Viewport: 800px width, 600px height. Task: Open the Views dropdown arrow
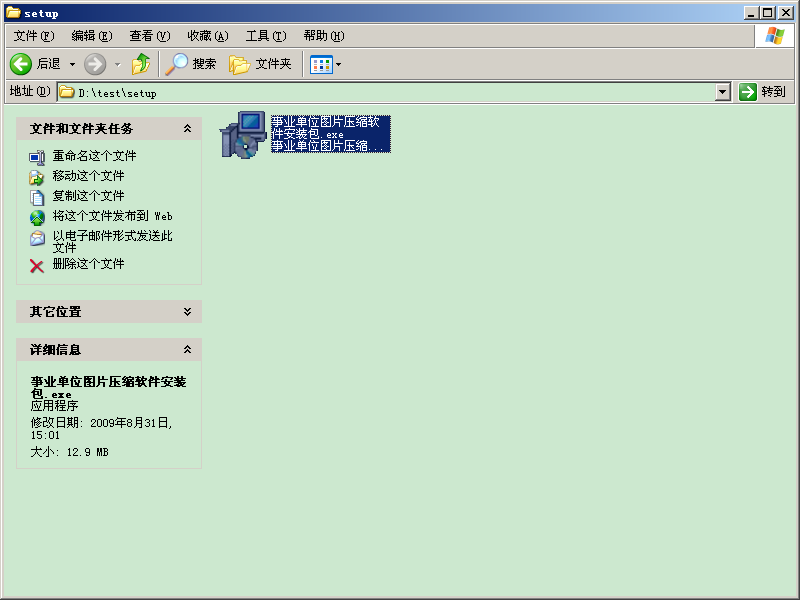point(338,65)
